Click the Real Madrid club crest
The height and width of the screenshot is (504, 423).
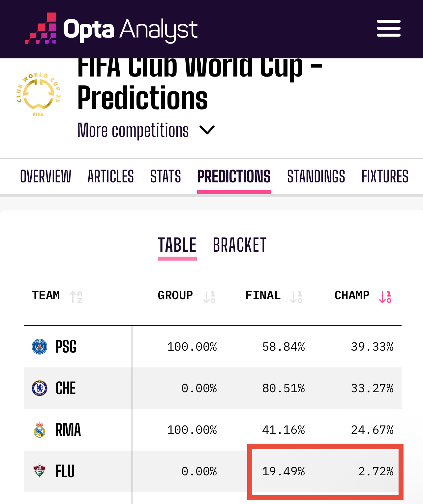pyautogui.click(x=40, y=430)
